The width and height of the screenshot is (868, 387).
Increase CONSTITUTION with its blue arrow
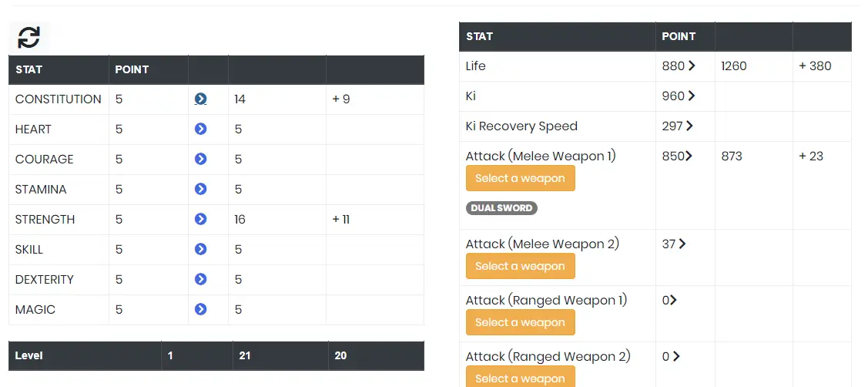tap(200, 99)
